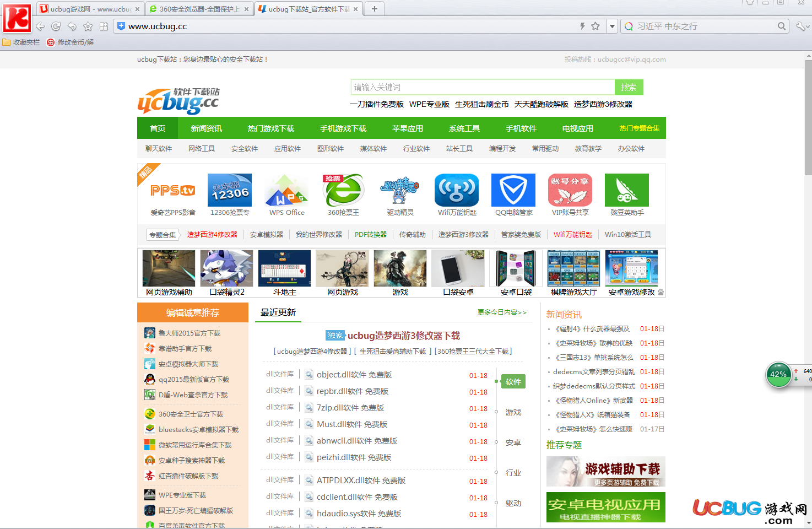Screen dimensions: 812x529
Task: Select 游戏 category tab in recent updates
Action: [513, 412]
